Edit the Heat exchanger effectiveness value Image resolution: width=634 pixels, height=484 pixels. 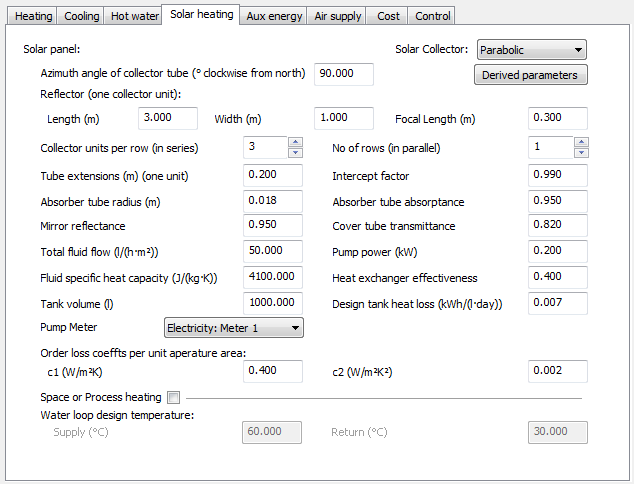tap(557, 277)
